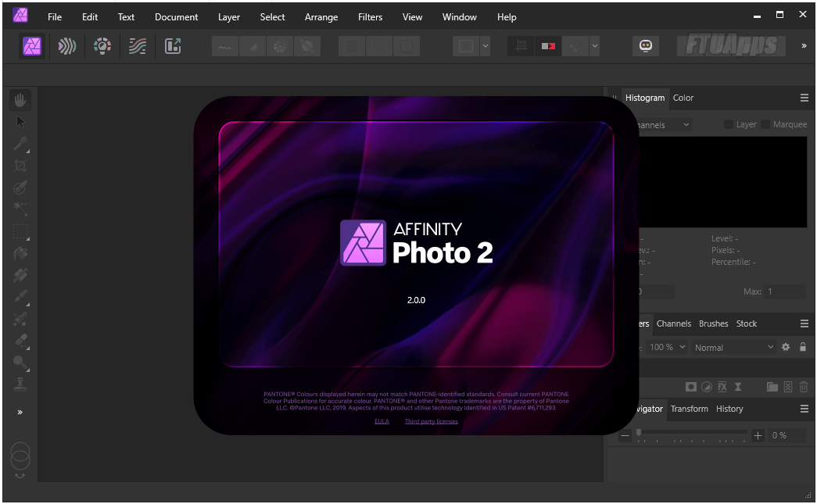Select the Crop tool
This screenshot has height=504, width=817.
[x=20, y=166]
